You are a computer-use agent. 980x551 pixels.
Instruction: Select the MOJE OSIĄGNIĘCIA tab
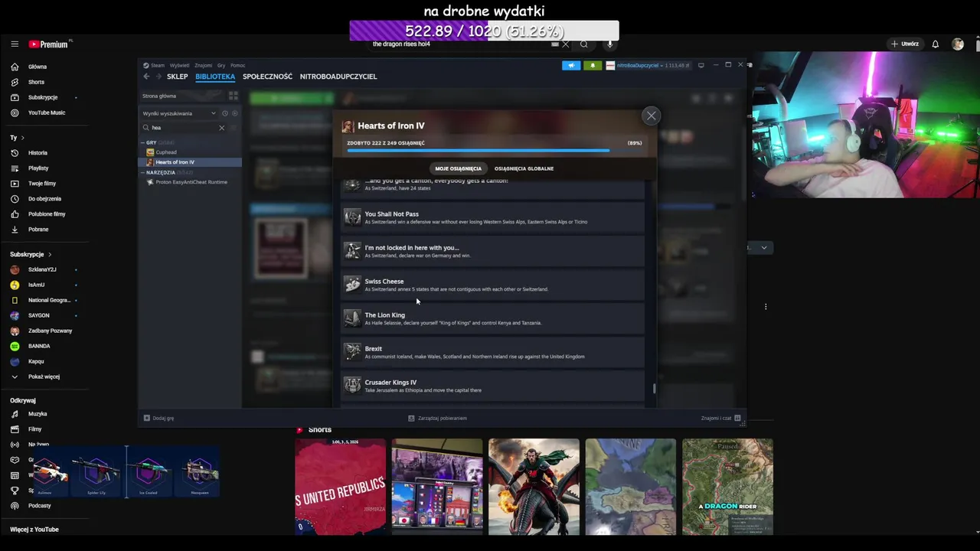(458, 168)
